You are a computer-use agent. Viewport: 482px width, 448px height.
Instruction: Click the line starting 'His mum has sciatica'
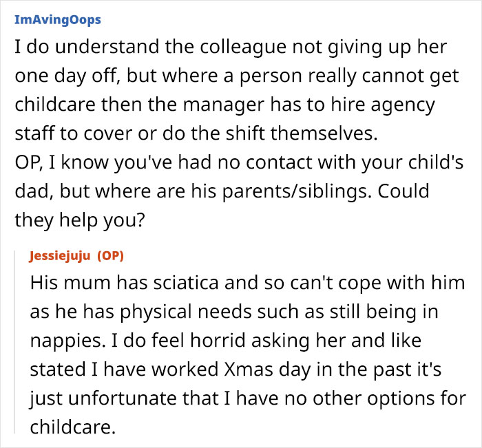point(247,282)
